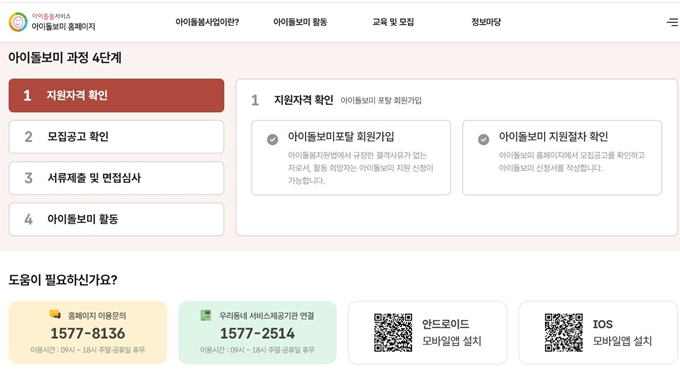Screen dimensions: 680x380
Task: Click the 지원자격 확인 panel heading
Action: (304, 100)
